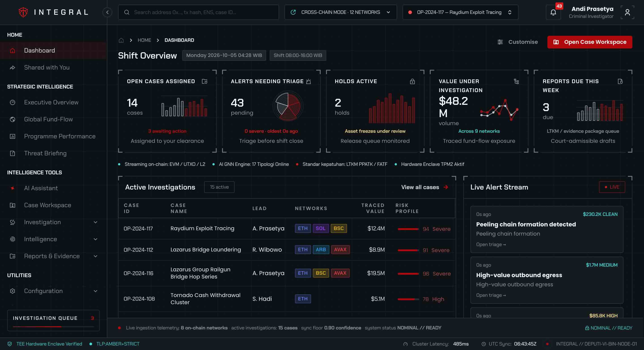Click the Programme Performance chart icon
This screenshot has width=644, height=350.
pos(13,136)
